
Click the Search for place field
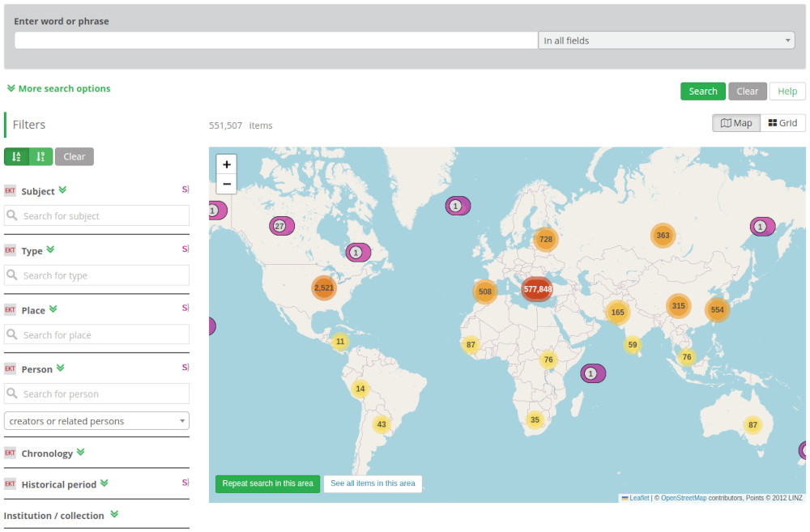[x=96, y=334]
